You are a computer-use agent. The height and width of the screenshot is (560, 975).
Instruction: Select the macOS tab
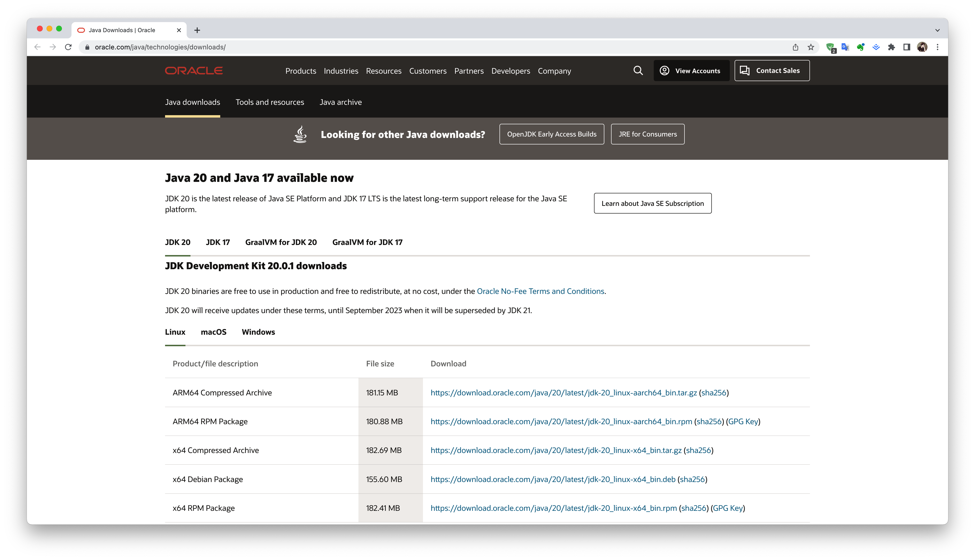pyautogui.click(x=213, y=332)
